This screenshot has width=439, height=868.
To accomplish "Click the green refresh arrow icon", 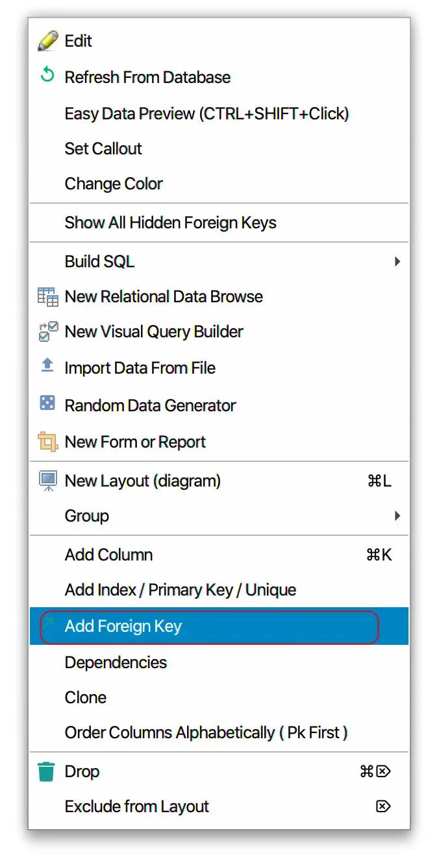I will [x=47, y=76].
